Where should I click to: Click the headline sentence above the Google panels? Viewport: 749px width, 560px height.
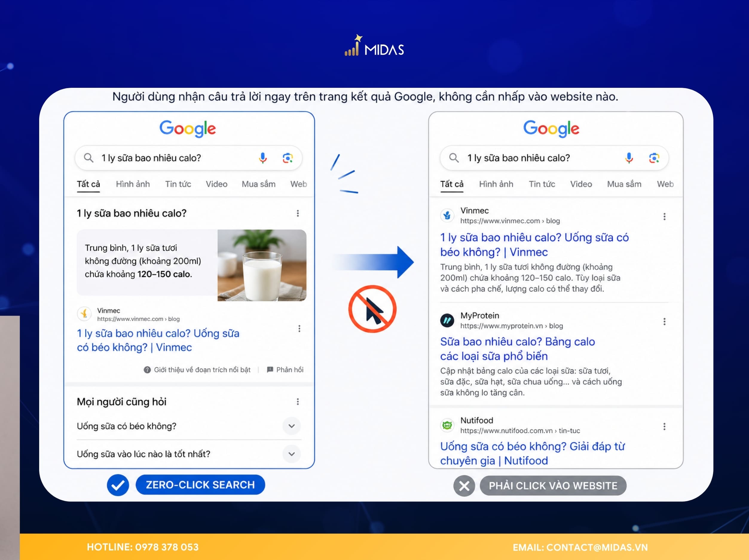tap(365, 97)
